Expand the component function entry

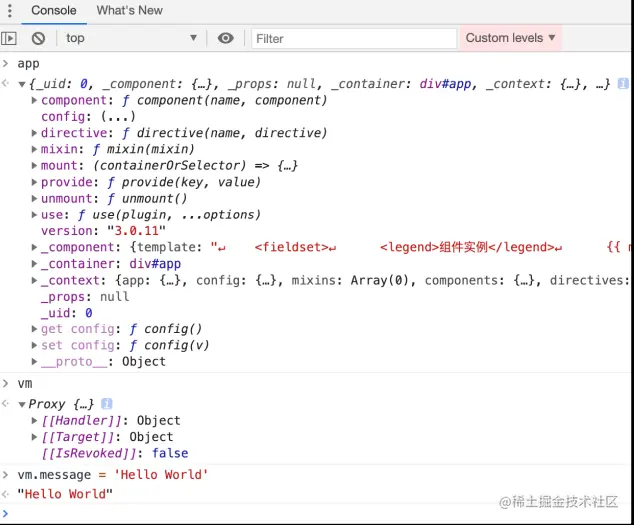point(34,100)
